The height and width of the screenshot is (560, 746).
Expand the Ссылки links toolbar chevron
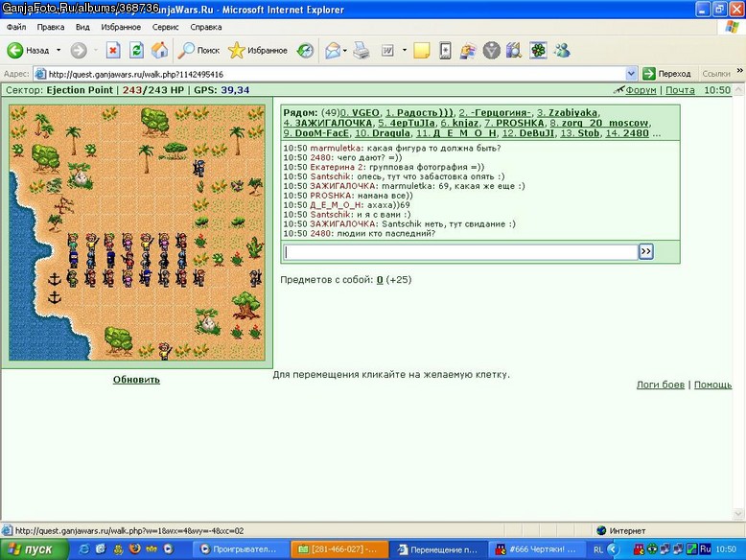[x=740, y=71]
